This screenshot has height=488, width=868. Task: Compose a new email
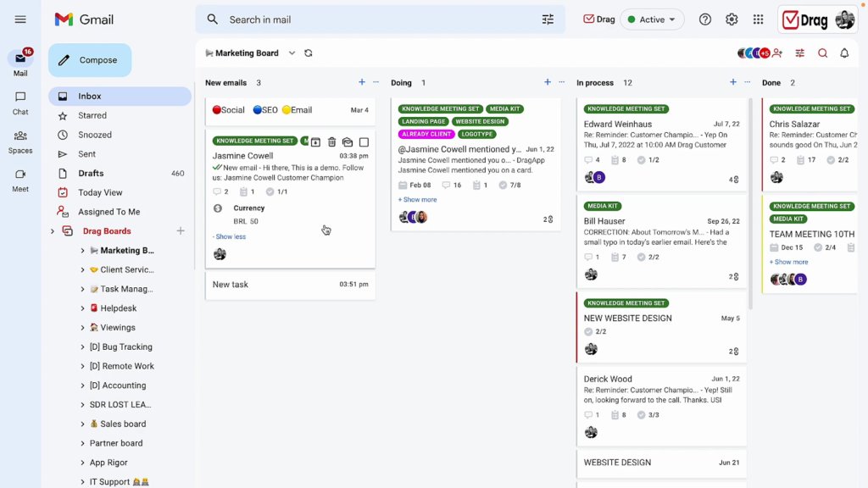tap(90, 60)
